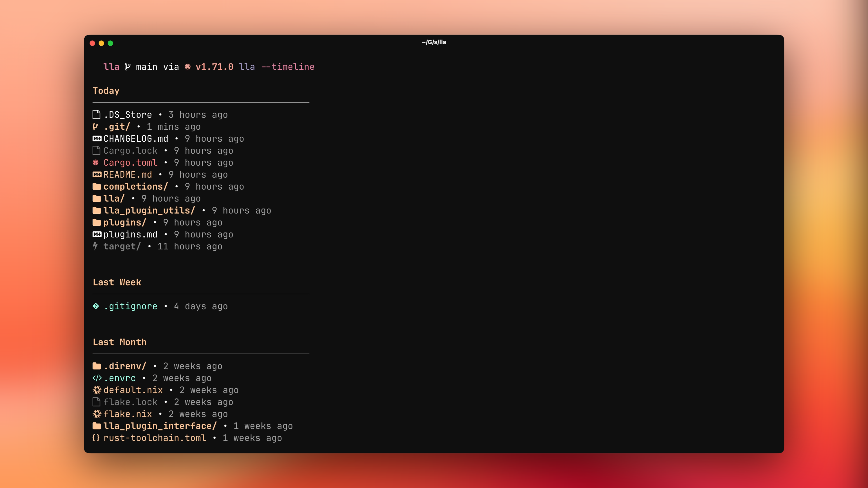The image size is (868, 488).
Task: Click the folder icon beside lla_plugin_interface/
Action: point(97,426)
